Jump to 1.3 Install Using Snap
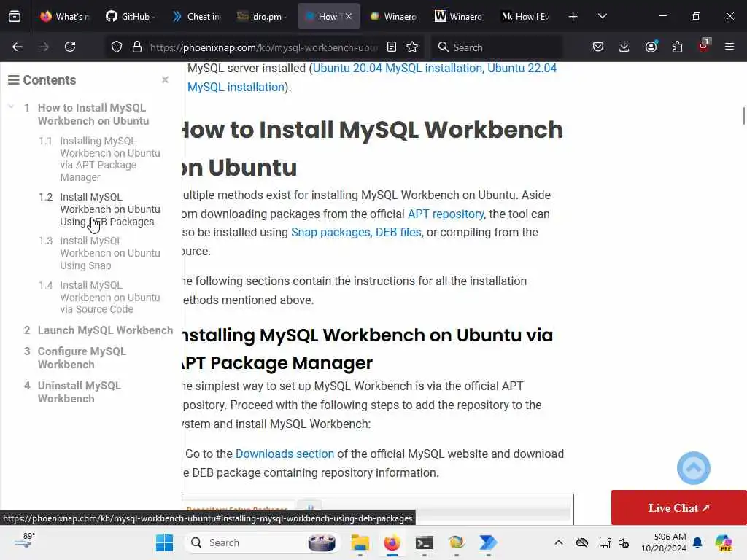Image resolution: width=747 pixels, height=560 pixels. click(x=110, y=253)
